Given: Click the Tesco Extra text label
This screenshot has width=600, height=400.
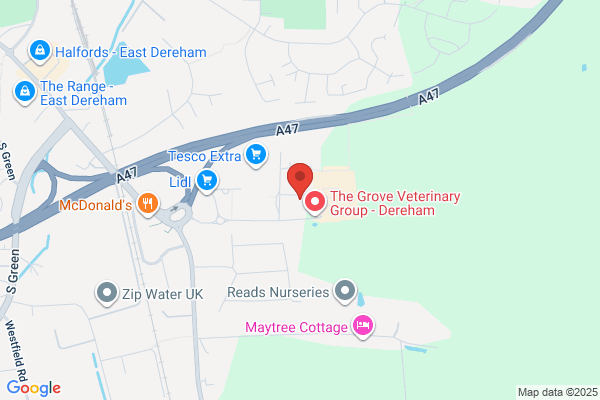Looking at the screenshot, I should (x=205, y=156).
